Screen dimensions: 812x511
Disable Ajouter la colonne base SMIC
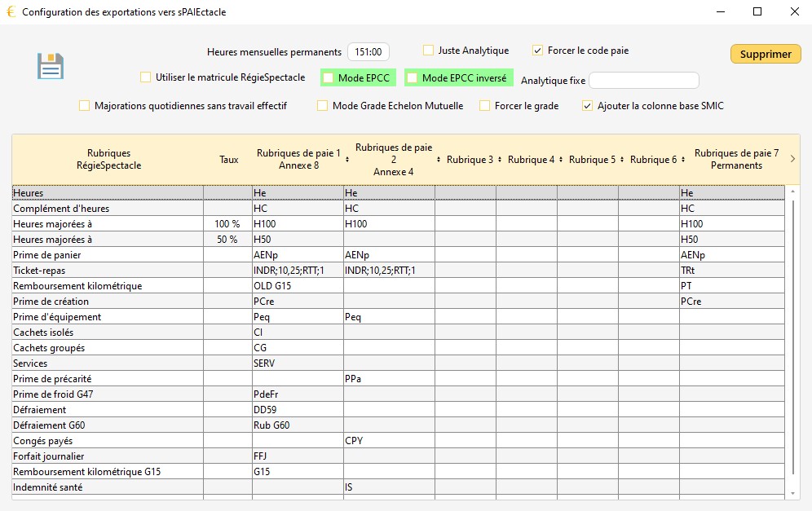click(x=587, y=106)
